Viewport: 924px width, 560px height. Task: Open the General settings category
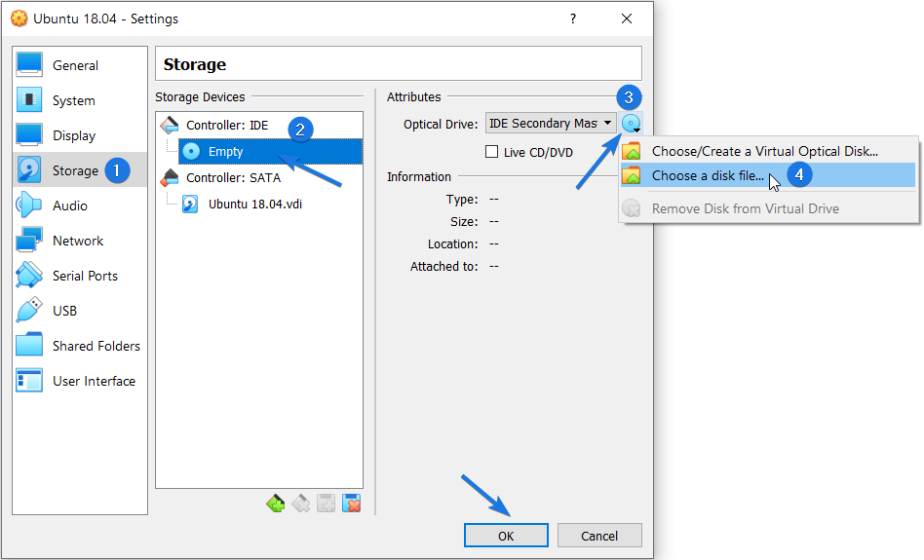pyautogui.click(x=80, y=65)
